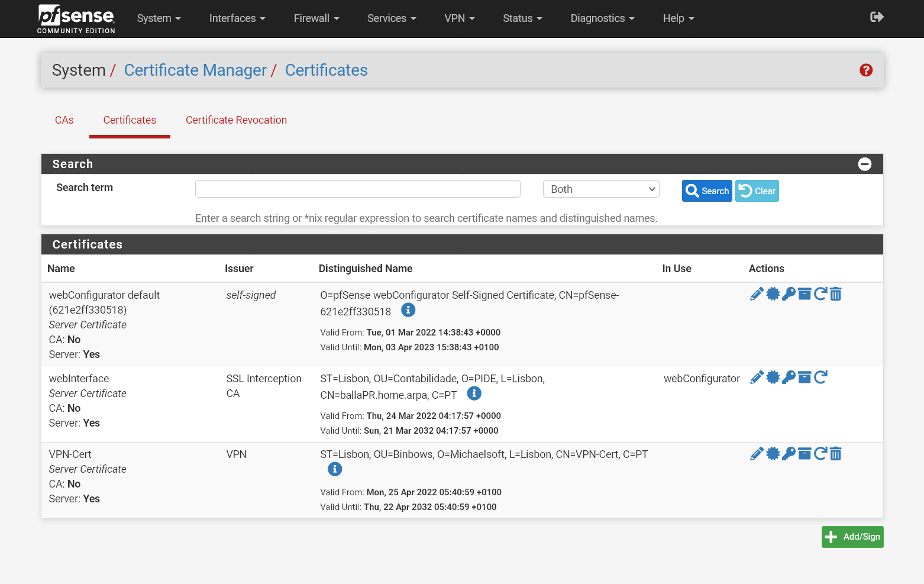Open the search type dropdown showing Both
This screenshot has width=924, height=584.
601,189
